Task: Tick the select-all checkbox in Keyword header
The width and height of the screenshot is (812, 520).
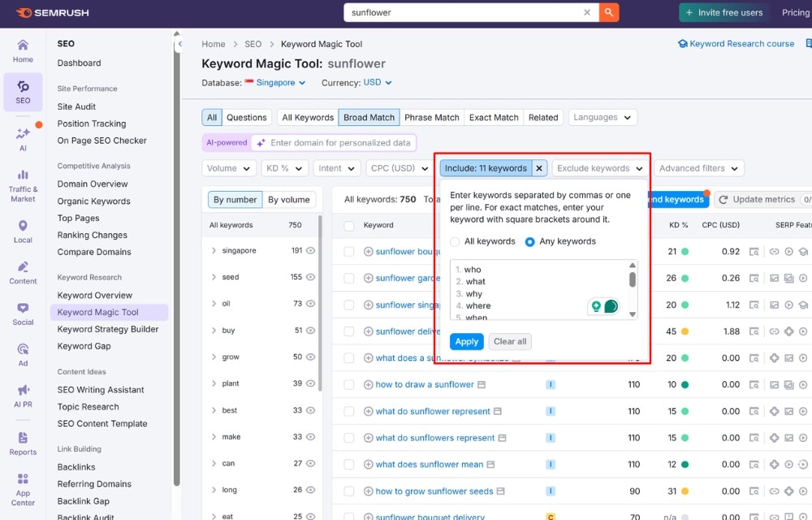Action: tap(349, 226)
